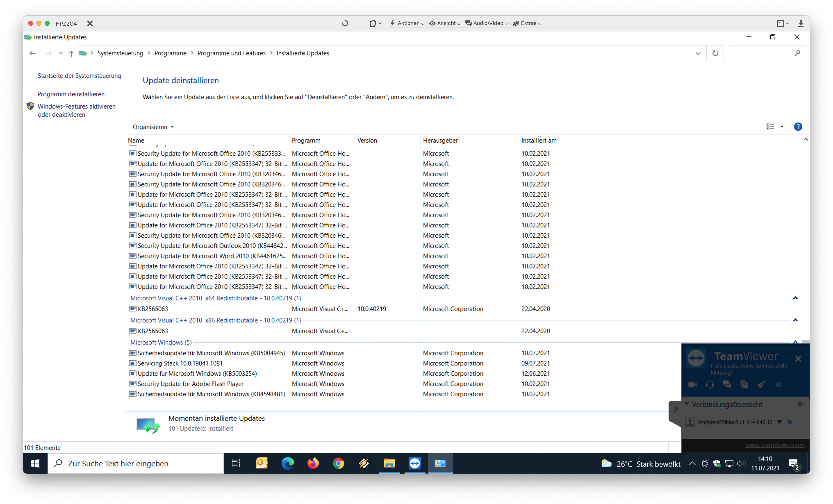
Task: Sort by the Installiert am column header
Action: tap(539, 140)
